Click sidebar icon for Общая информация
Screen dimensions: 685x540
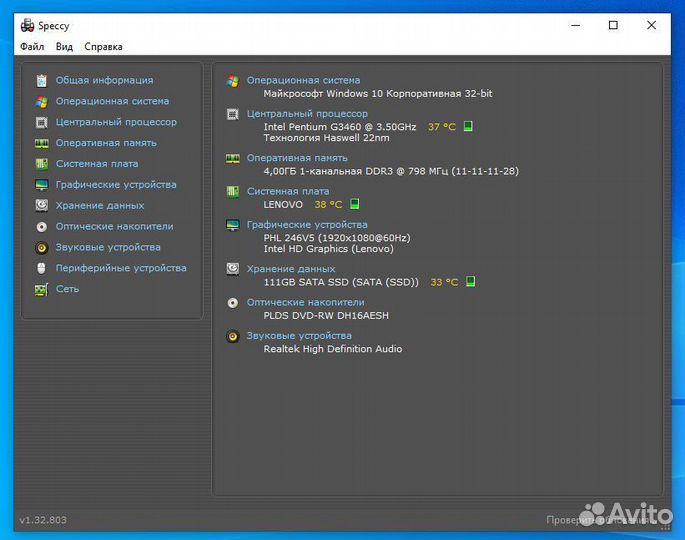42,80
